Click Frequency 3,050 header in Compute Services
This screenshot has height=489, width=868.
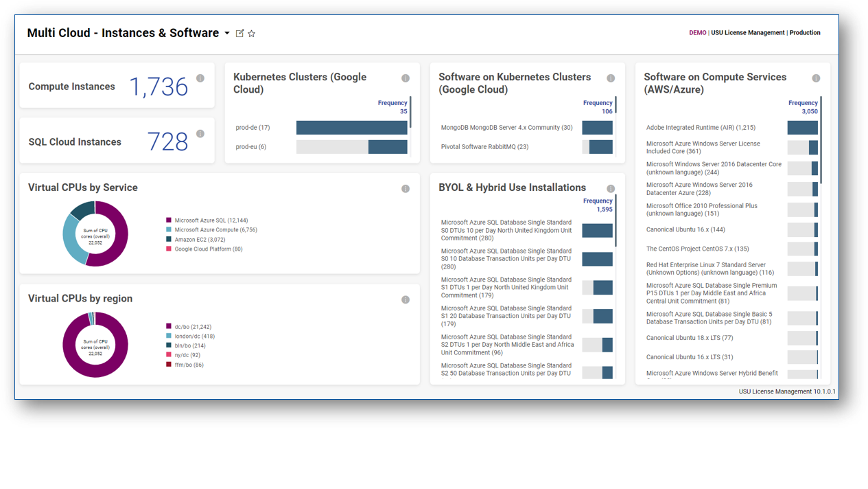point(803,107)
